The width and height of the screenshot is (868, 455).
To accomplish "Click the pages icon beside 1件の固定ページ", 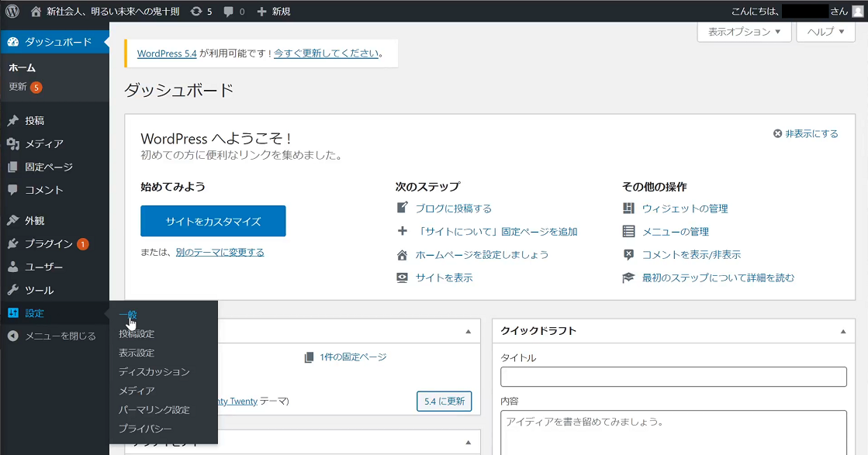I will click(309, 357).
